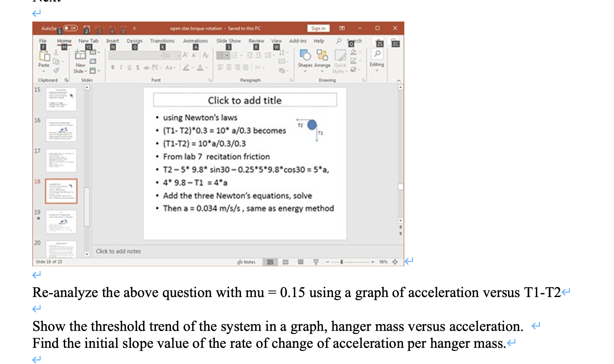Image resolution: width=614 pixels, height=364 pixels.
Task: Toggle the AutoSave switch
Action: [71, 28]
